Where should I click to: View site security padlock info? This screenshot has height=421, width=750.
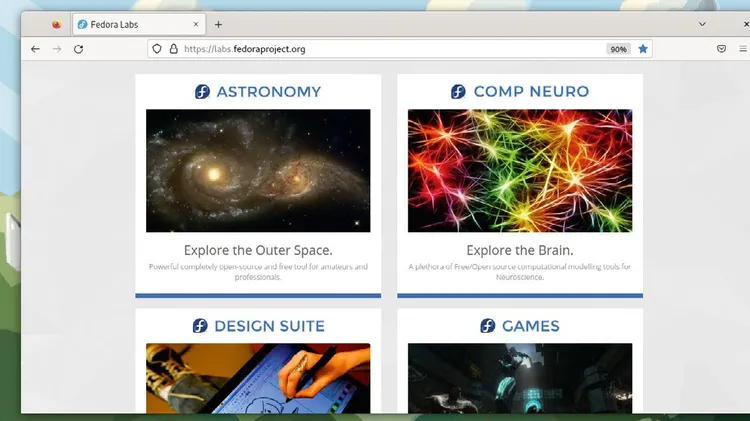pos(174,49)
